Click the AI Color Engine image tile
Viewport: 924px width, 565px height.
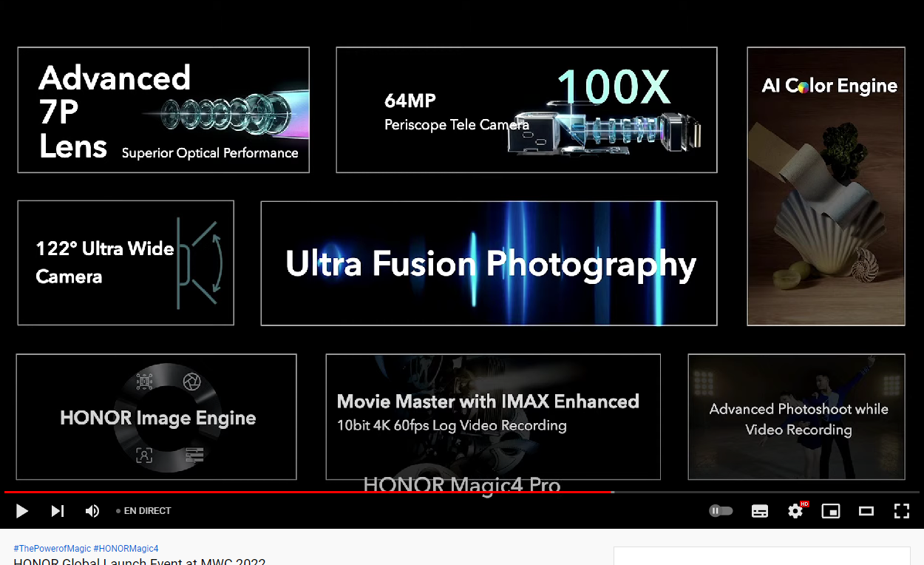[826, 186]
